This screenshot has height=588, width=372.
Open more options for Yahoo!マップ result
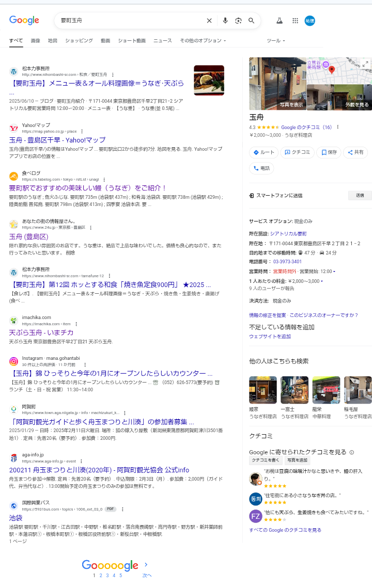tap(82, 132)
